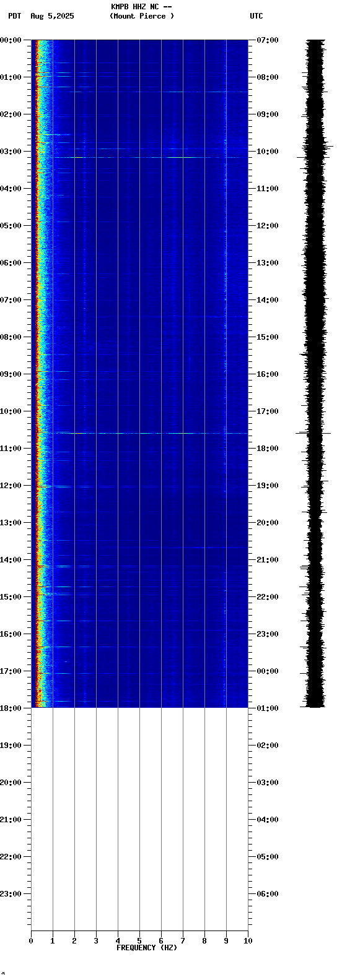Click the '10:00' UTC time label

268,152
